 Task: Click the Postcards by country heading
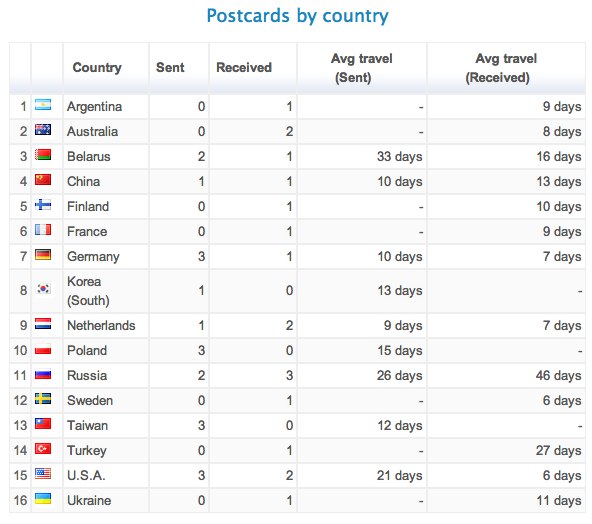click(298, 16)
